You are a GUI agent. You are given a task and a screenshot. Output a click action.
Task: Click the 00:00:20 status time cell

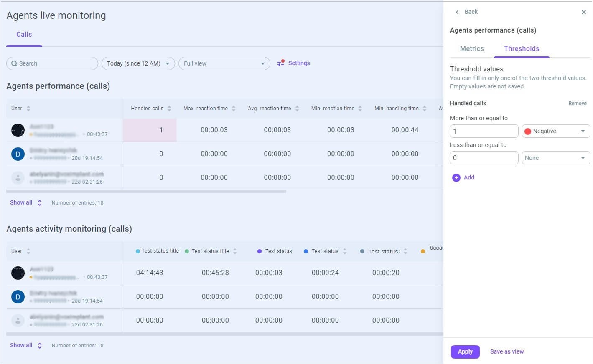pos(386,273)
